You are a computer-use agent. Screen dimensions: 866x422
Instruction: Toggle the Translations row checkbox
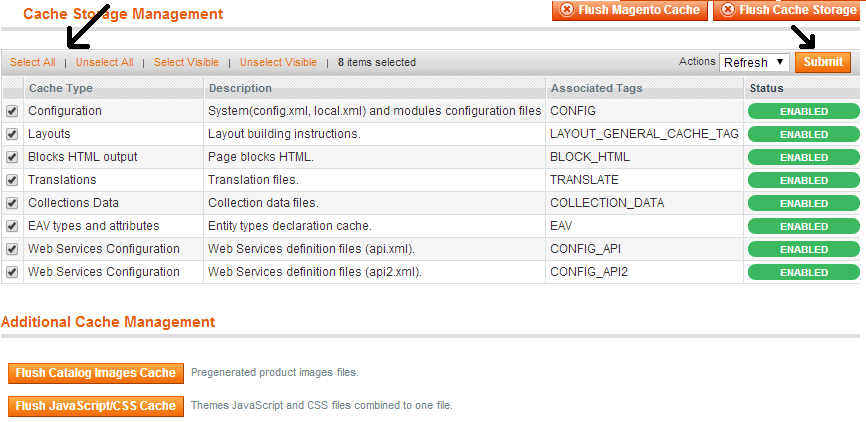(x=12, y=180)
